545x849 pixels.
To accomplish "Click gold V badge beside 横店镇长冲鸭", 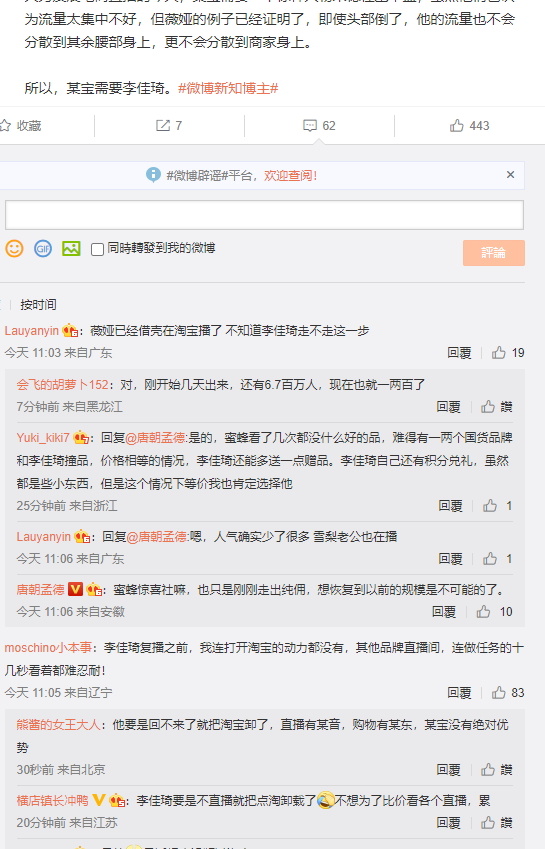I will 99,800.
